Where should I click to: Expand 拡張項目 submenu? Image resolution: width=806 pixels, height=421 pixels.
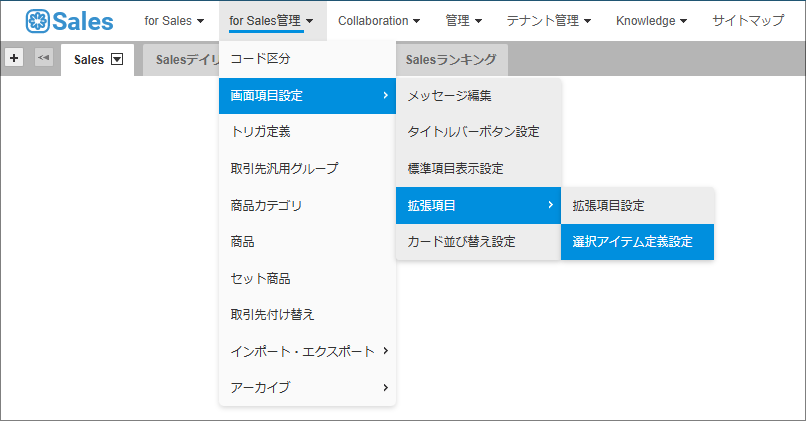pyautogui.click(x=478, y=206)
